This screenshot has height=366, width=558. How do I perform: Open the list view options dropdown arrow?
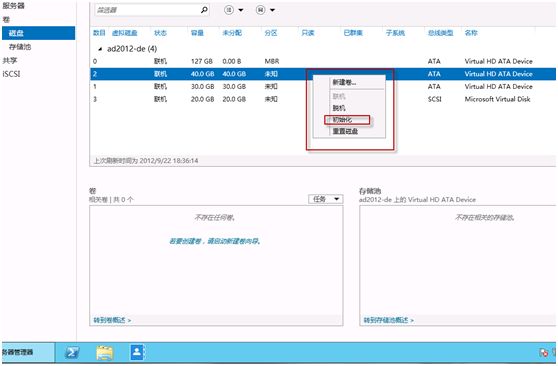click(241, 10)
